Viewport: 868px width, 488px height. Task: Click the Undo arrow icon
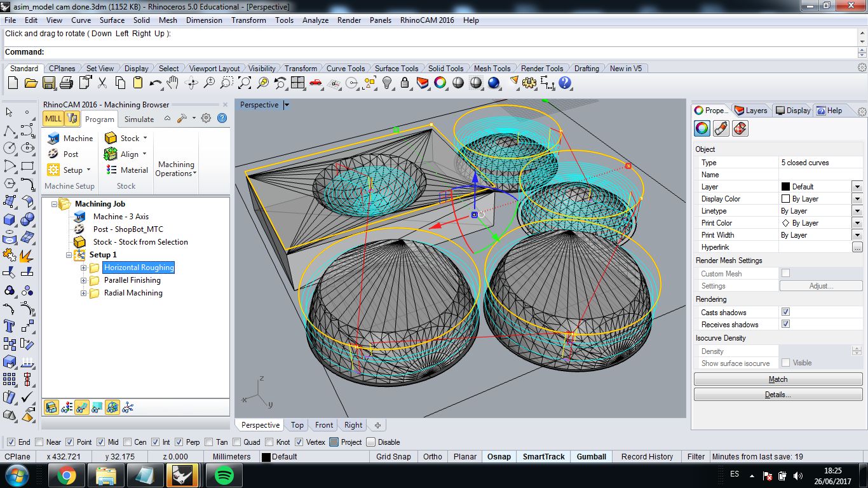click(x=156, y=83)
